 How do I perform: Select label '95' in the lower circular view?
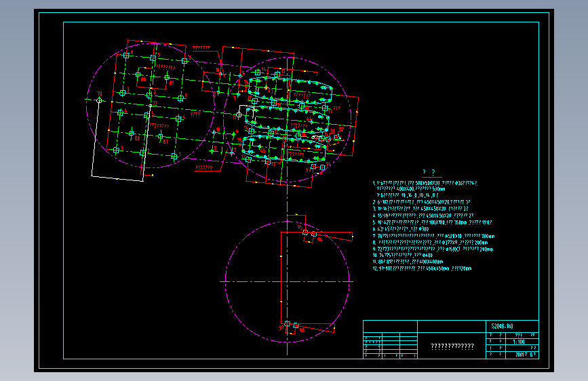[x=300, y=227]
